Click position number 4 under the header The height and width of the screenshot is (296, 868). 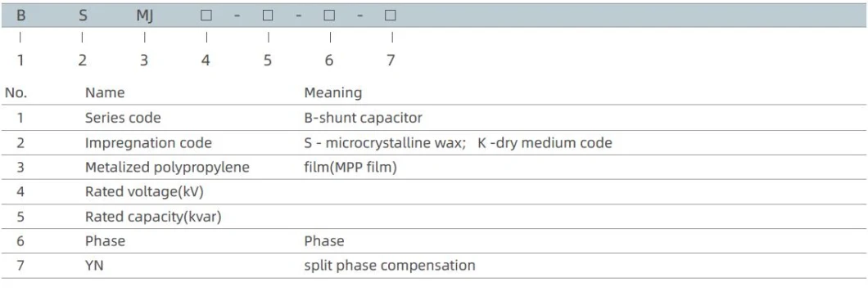[x=206, y=61]
